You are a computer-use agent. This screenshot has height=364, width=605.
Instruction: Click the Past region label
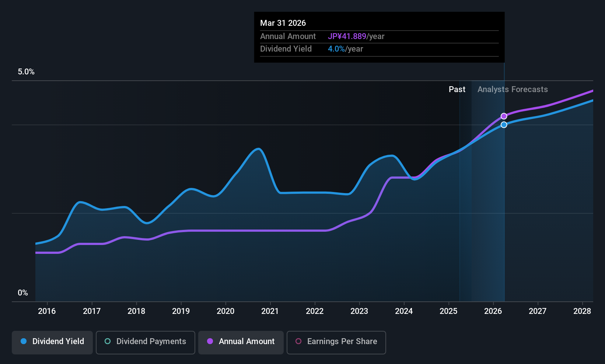(457, 90)
